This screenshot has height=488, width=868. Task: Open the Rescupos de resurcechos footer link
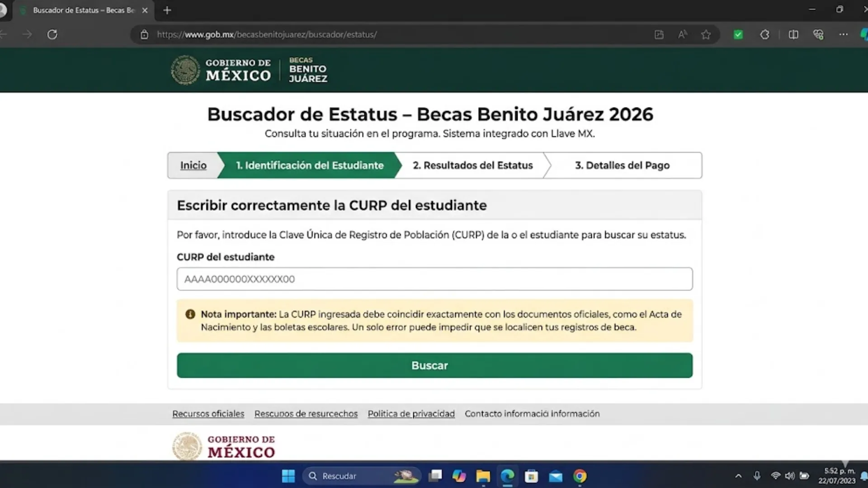point(306,413)
